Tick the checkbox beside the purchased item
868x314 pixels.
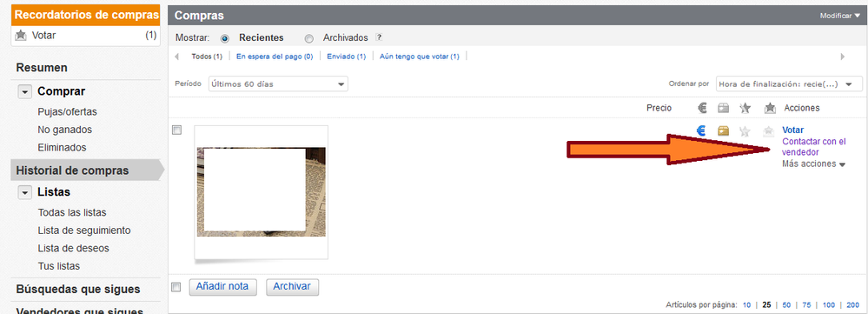[176, 130]
